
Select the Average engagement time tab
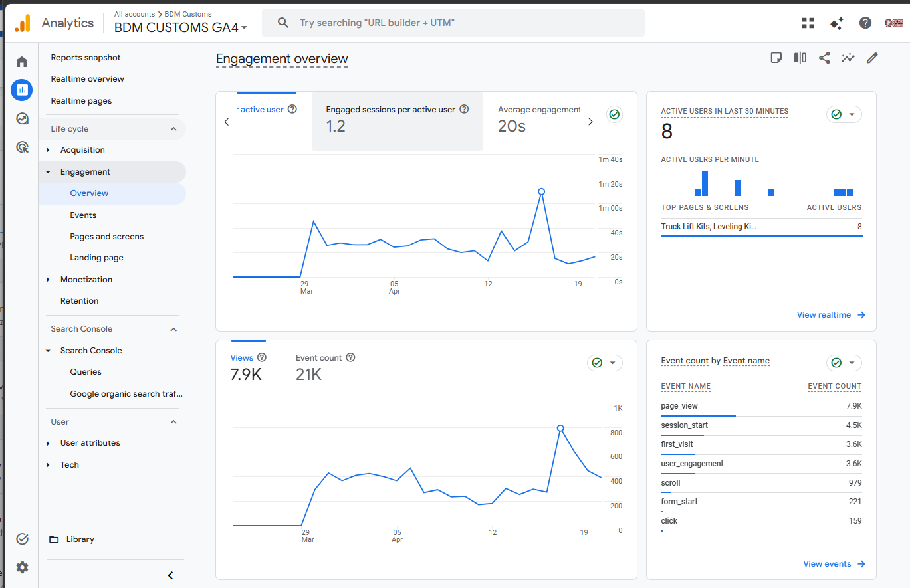[538, 122]
